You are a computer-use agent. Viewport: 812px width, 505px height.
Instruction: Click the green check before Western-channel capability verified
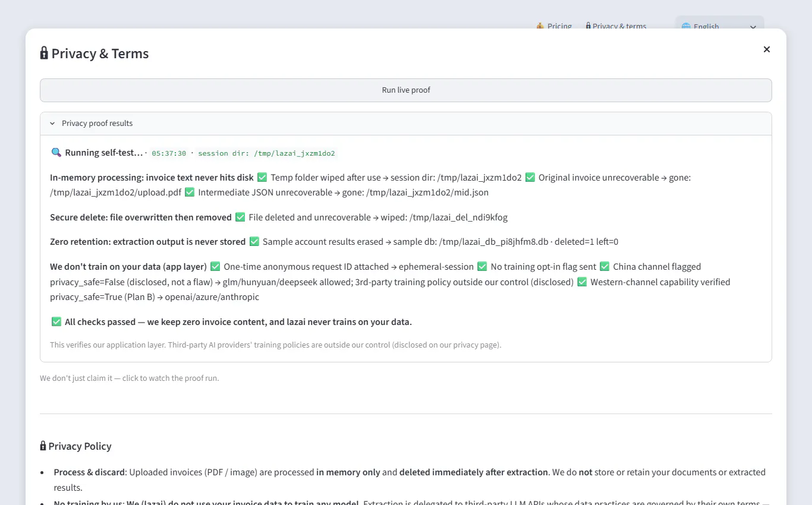(x=582, y=282)
